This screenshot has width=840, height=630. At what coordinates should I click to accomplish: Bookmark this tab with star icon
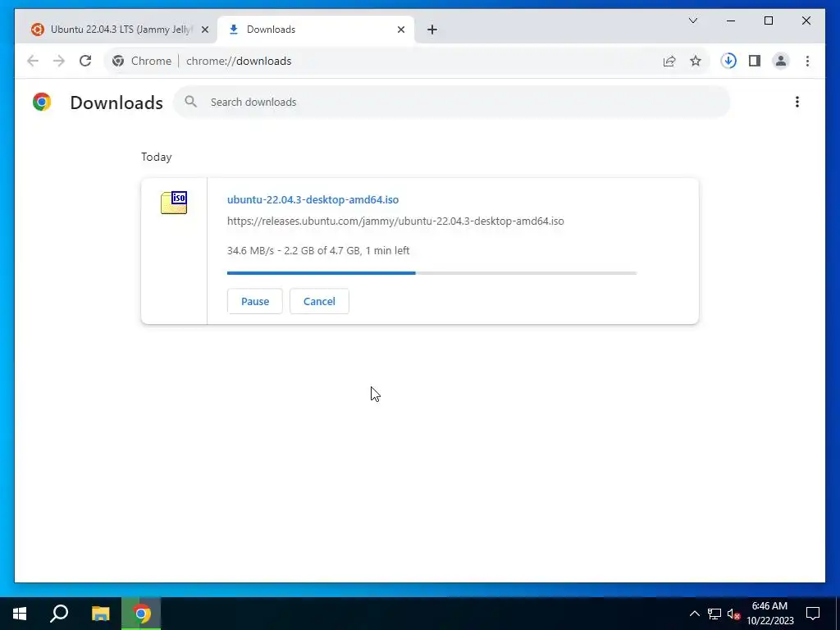point(696,61)
